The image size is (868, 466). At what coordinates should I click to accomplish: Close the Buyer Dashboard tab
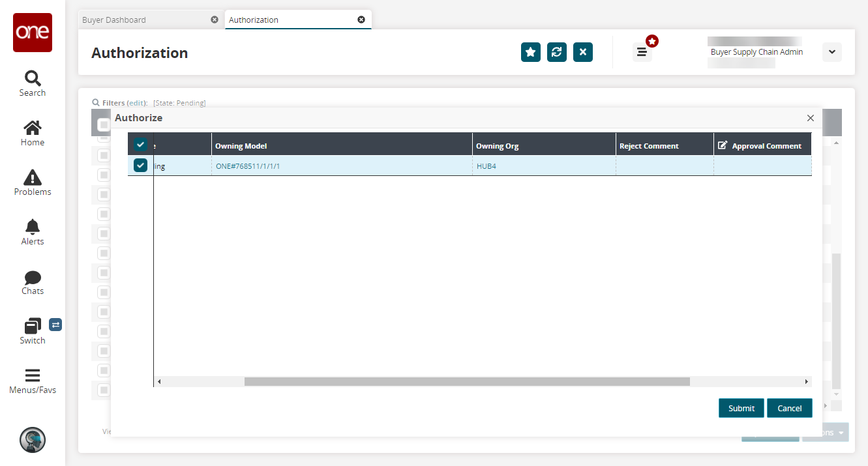tap(215, 20)
